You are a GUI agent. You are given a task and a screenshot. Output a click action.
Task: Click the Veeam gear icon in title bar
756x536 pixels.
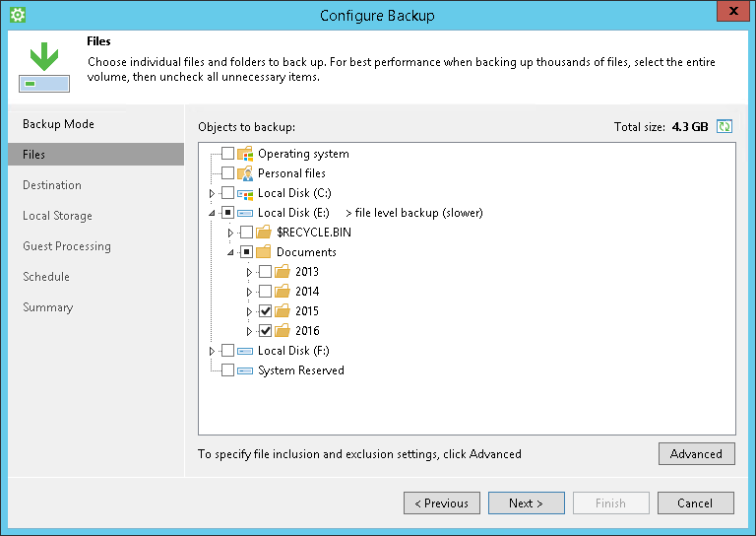(x=17, y=15)
